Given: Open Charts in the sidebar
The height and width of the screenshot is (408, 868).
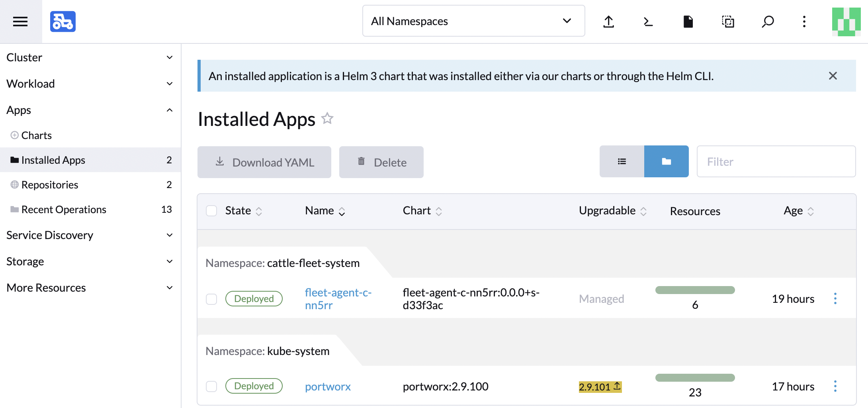Looking at the screenshot, I should 90,135.
